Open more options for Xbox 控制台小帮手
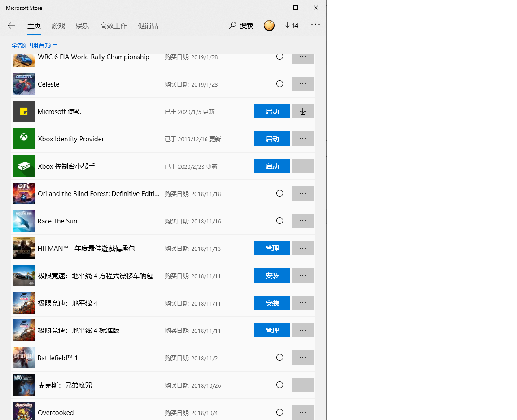 click(x=302, y=166)
